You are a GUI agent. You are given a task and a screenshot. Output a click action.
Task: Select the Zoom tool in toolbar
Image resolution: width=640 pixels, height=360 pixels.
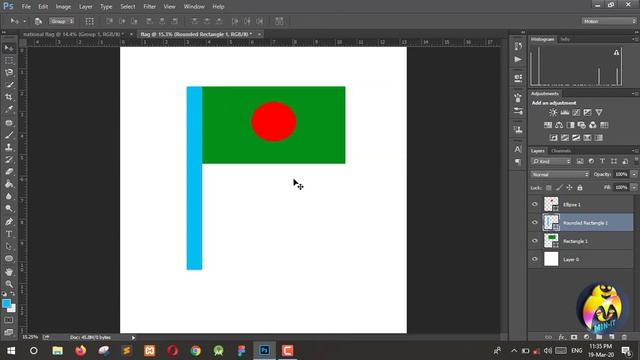click(x=9, y=284)
